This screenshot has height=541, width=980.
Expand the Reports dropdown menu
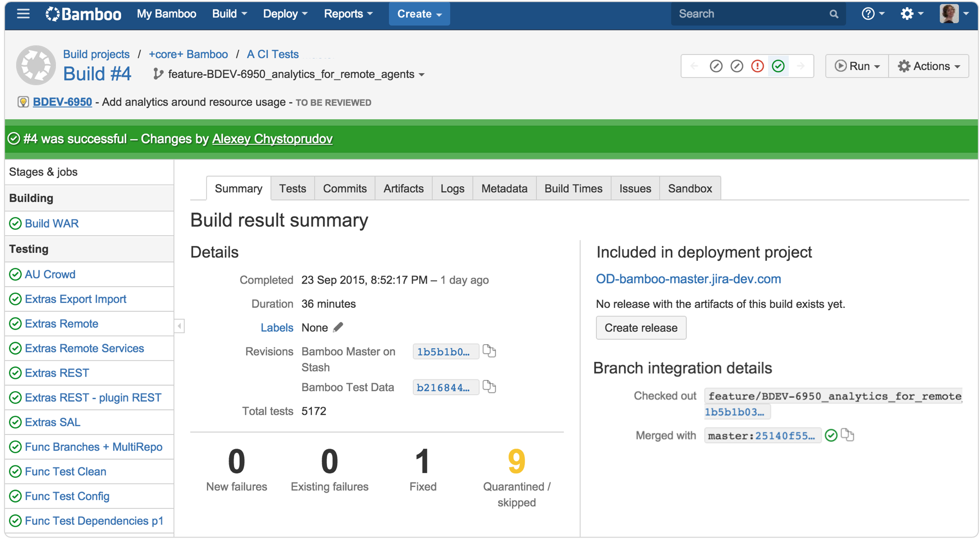348,14
